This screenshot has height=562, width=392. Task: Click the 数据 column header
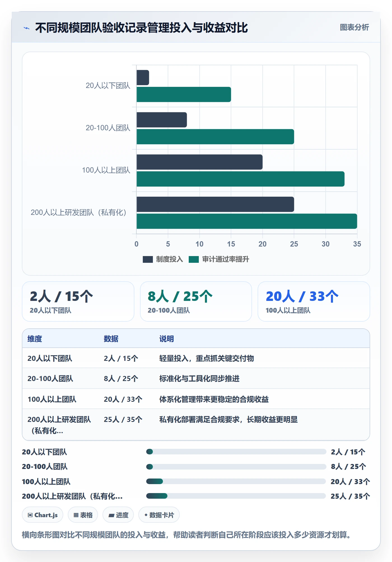click(111, 339)
